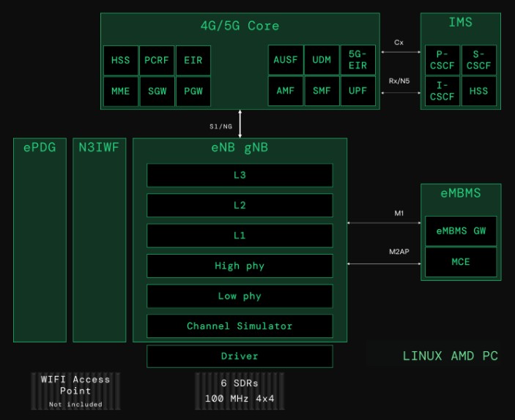Click the MME block
This screenshot has height=420, width=515.
[x=121, y=91]
